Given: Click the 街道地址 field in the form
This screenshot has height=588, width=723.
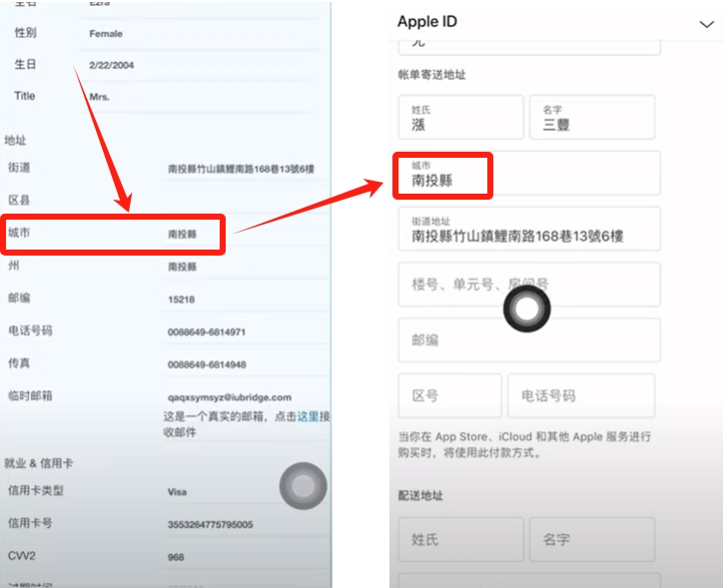Looking at the screenshot, I should 528,230.
